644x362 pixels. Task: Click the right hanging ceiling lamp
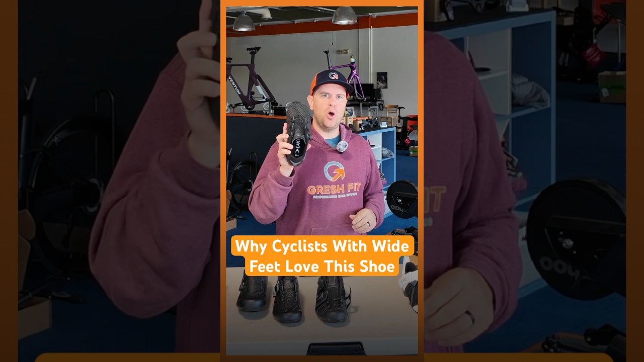(x=344, y=16)
